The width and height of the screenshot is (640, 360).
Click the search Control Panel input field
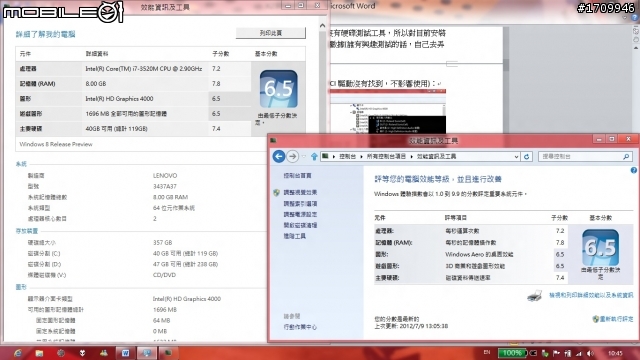point(585,156)
